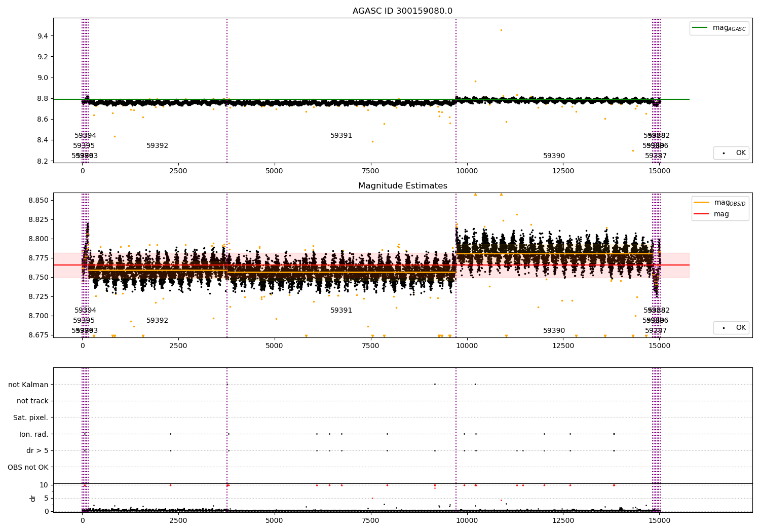Click obsid label 59394 in top plot
This screenshot has width=760, height=532.
[85, 136]
